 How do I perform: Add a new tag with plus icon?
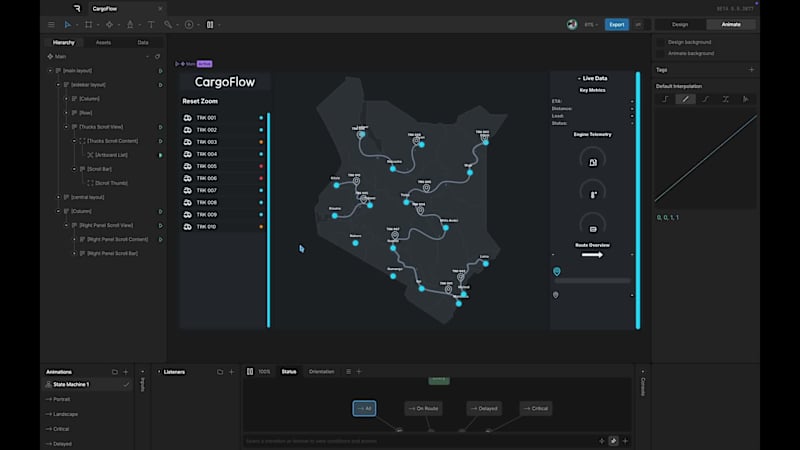click(x=751, y=69)
